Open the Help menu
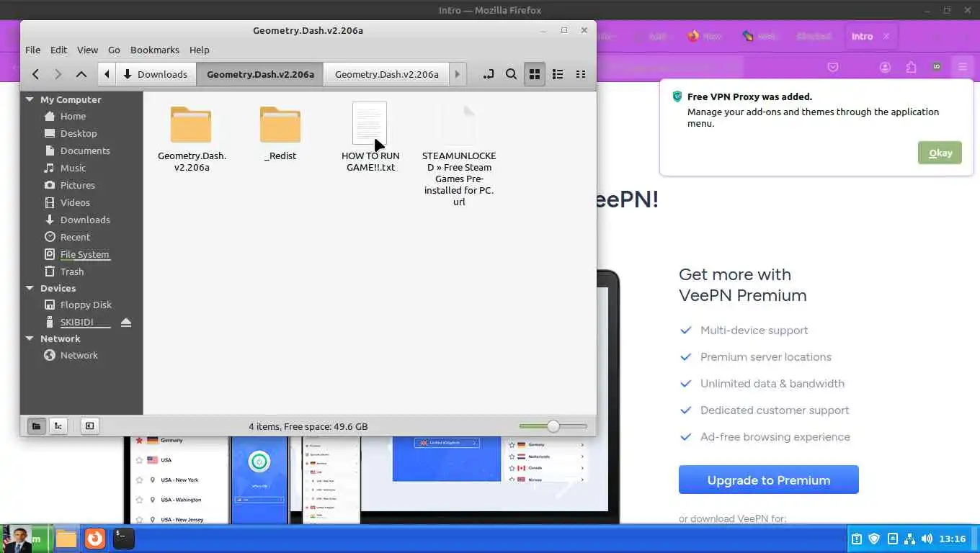Image resolution: width=980 pixels, height=553 pixels. coord(200,50)
